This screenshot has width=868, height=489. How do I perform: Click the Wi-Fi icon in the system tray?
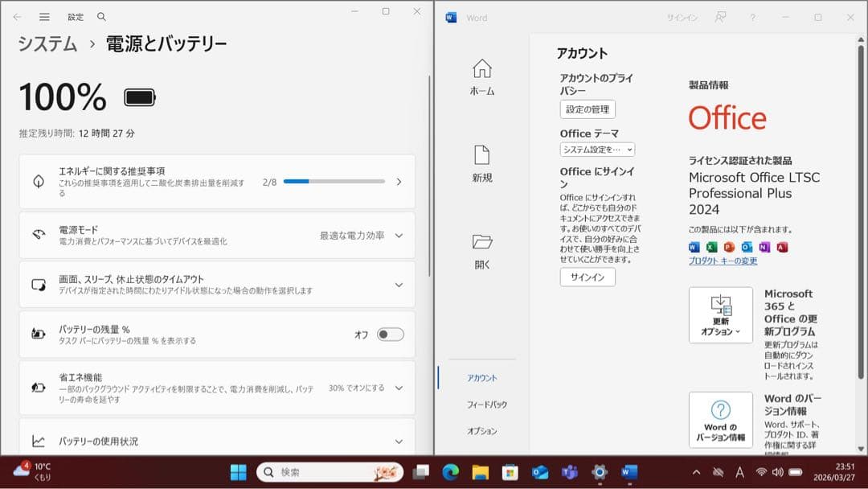click(x=762, y=472)
